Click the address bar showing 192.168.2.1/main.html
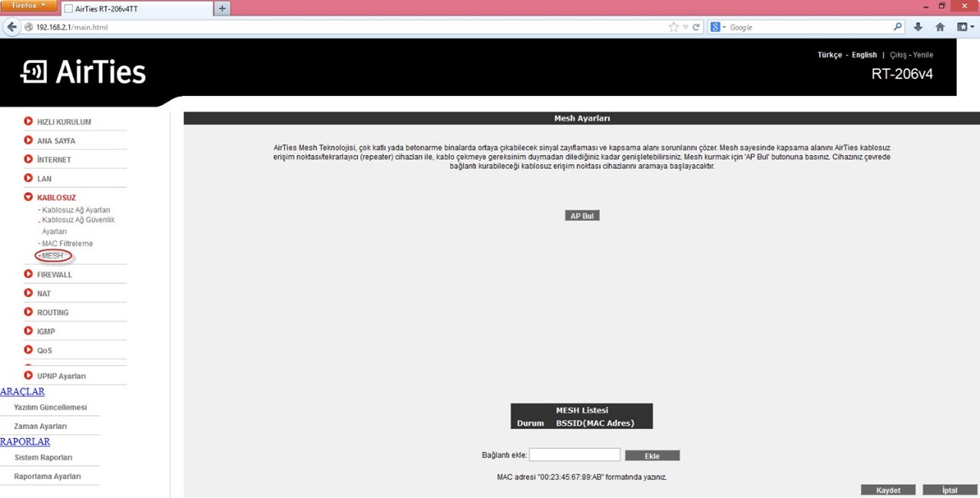This screenshot has height=498, width=980. click(349, 27)
